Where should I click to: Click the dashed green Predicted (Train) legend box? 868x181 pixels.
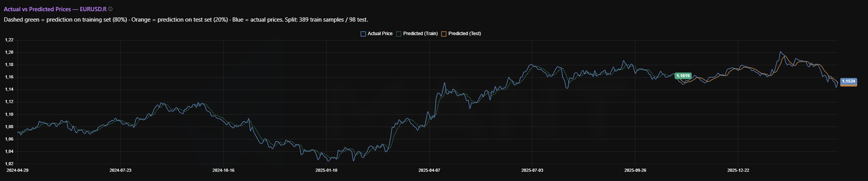399,34
